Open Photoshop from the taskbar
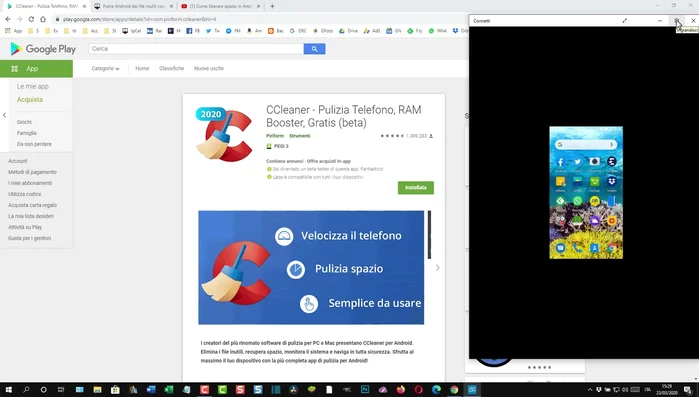This screenshot has width=699, height=397. [365, 389]
